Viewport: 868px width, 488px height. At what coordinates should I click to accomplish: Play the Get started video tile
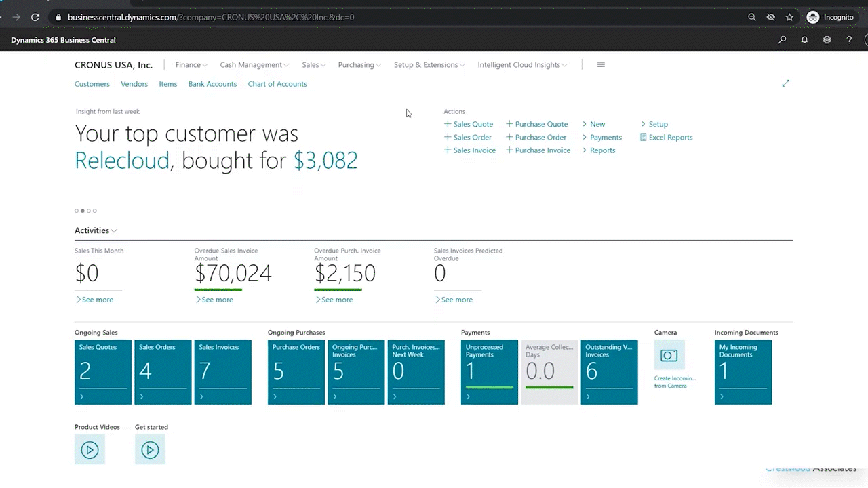150,449
